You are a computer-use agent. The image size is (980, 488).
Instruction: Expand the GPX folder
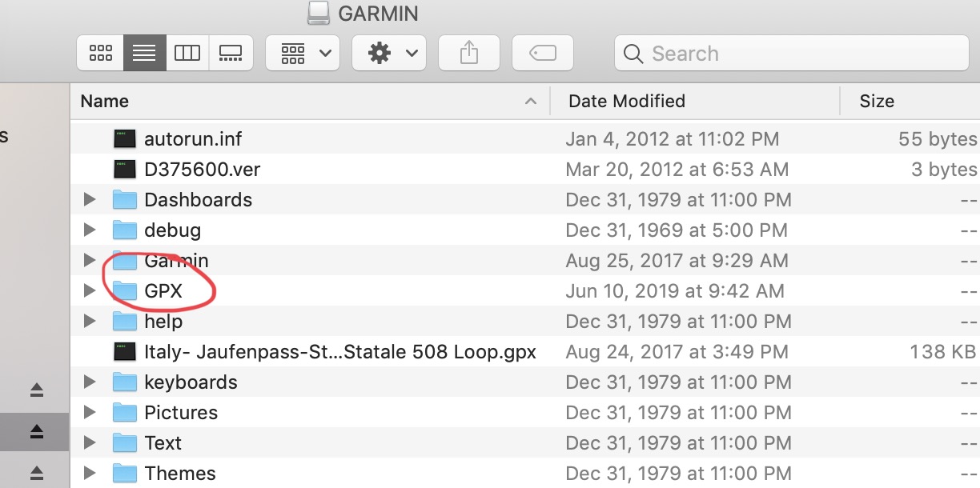[89, 290]
